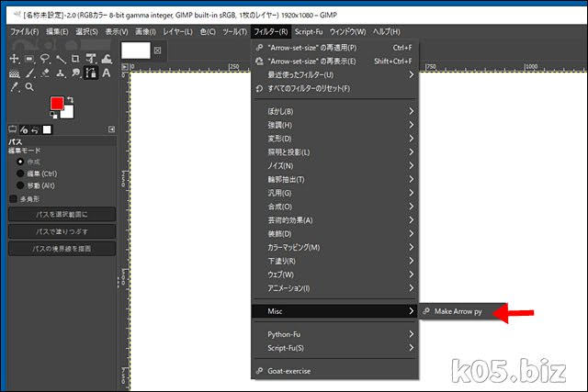
Task: Click the パスの境界線を描画 button
Action: 62,249
